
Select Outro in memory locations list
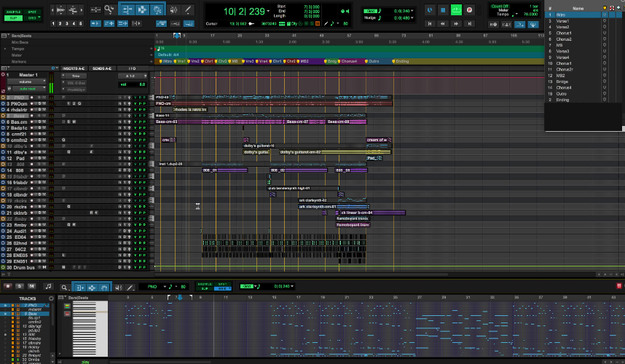(561, 94)
